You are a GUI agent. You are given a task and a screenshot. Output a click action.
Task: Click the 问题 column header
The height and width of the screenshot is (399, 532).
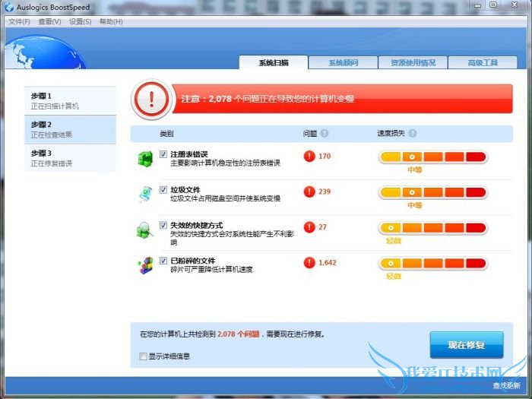point(310,133)
